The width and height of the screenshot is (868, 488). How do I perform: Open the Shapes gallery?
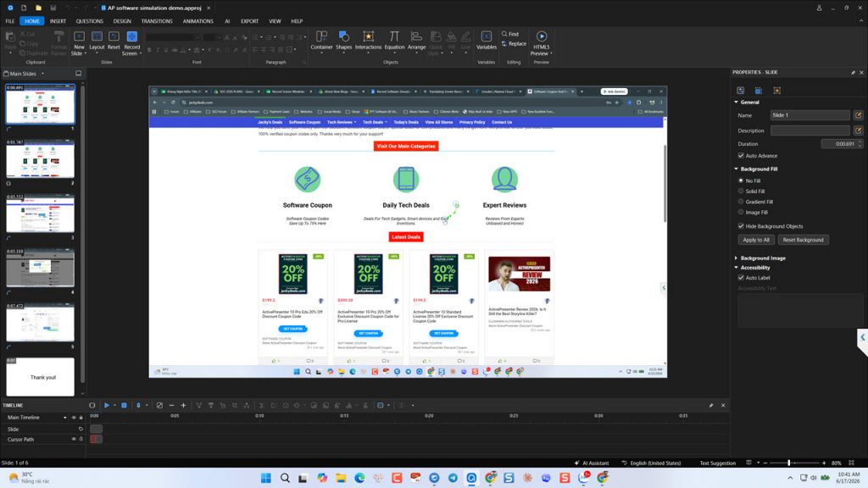click(344, 41)
